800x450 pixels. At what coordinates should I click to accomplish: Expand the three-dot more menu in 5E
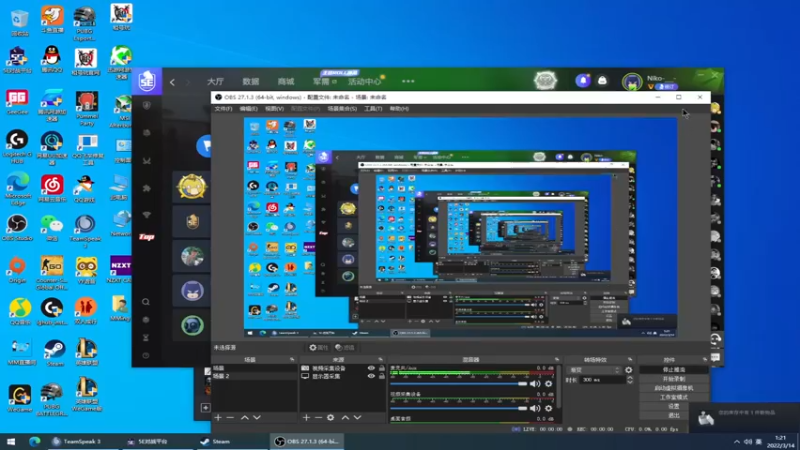(x=408, y=81)
